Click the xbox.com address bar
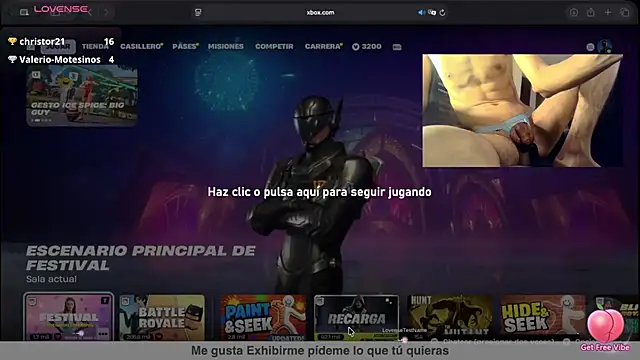Screen dimensions: 640x360 [320, 13]
